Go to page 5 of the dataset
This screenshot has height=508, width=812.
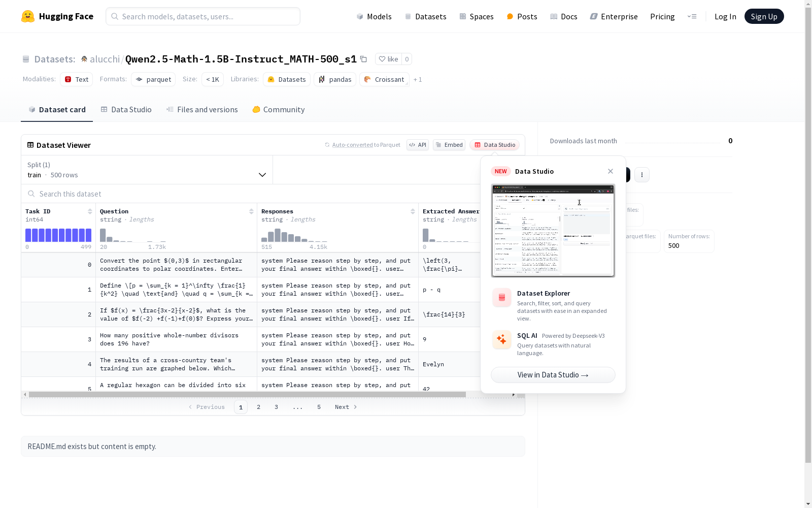pyautogui.click(x=319, y=407)
